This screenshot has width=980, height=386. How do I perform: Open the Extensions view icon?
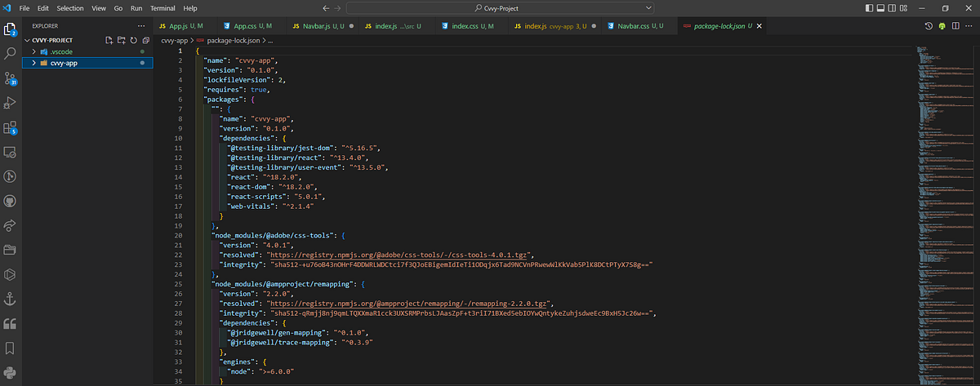pos(11,126)
